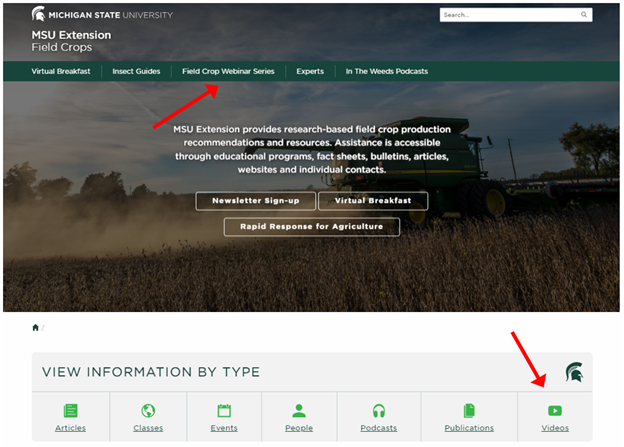Click the Spartan helmet logo in the type panel

pyautogui.click(x=574, y=372)
